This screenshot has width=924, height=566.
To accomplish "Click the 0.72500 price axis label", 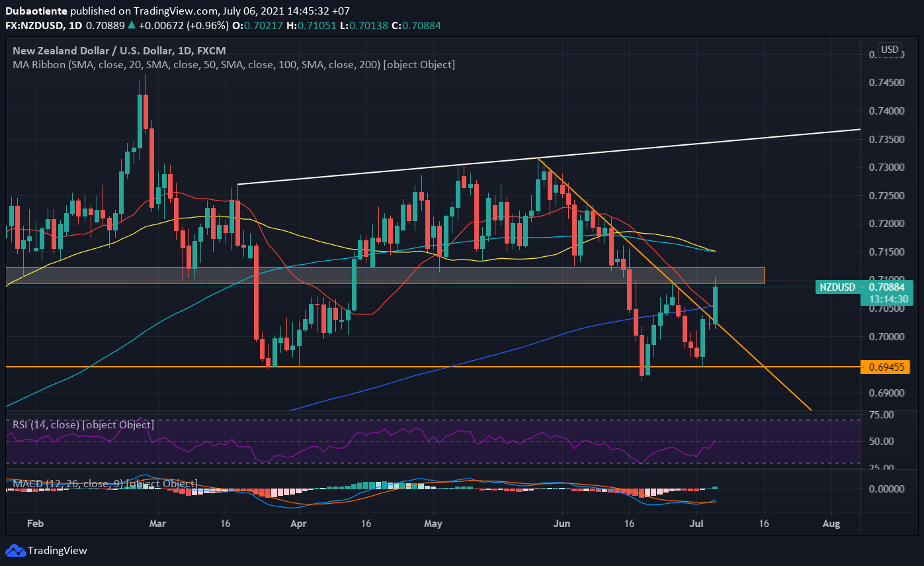I will click(886, 196).
